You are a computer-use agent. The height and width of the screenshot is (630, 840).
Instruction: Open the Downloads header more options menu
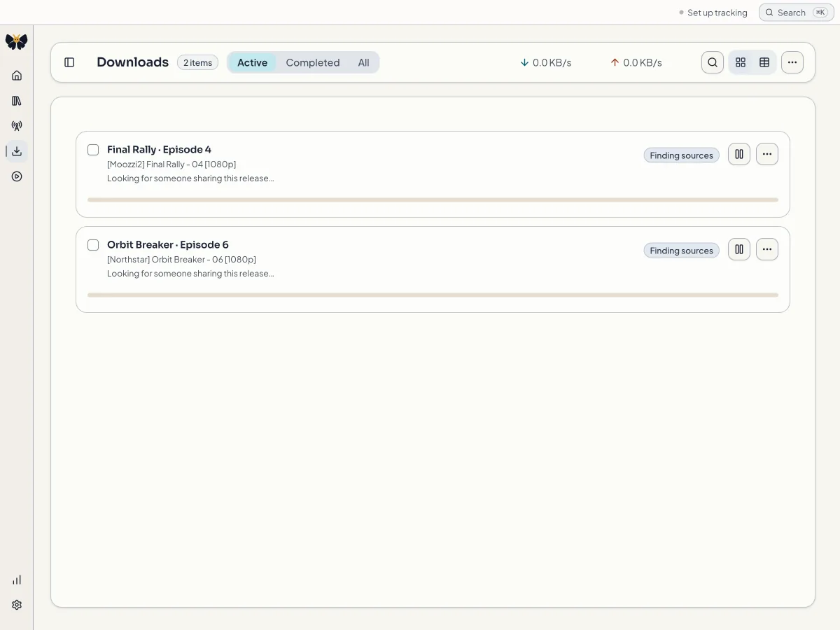(x=792, y=62)
